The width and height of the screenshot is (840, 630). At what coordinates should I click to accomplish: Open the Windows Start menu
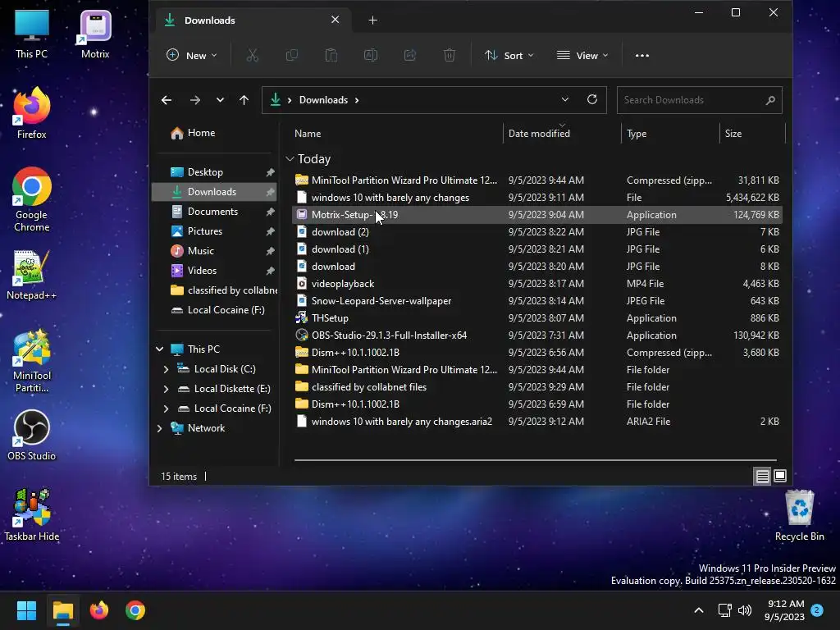tap(26, 610)
